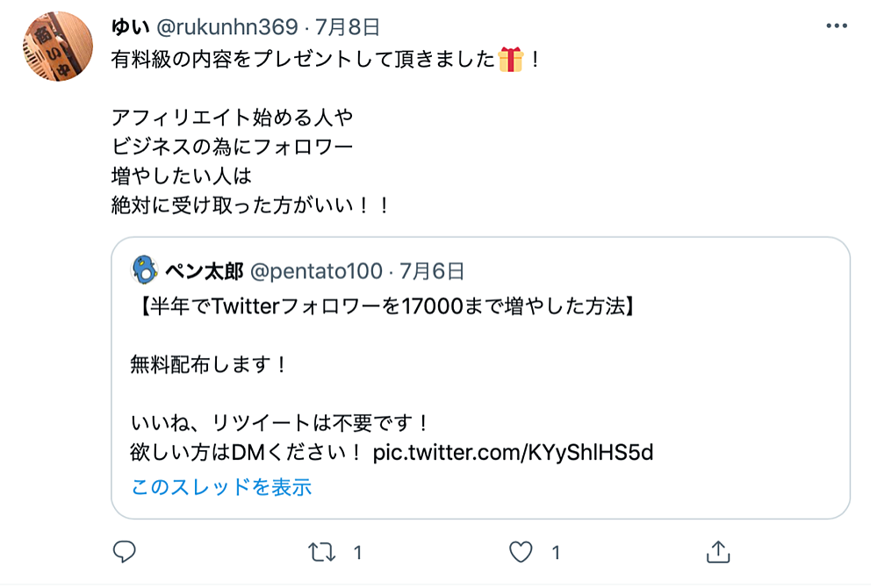The width and height of the screenshot is (877, 588).
Task: Click the quoted tweet's 7月6日 date
Action: [x=432, y=271]
